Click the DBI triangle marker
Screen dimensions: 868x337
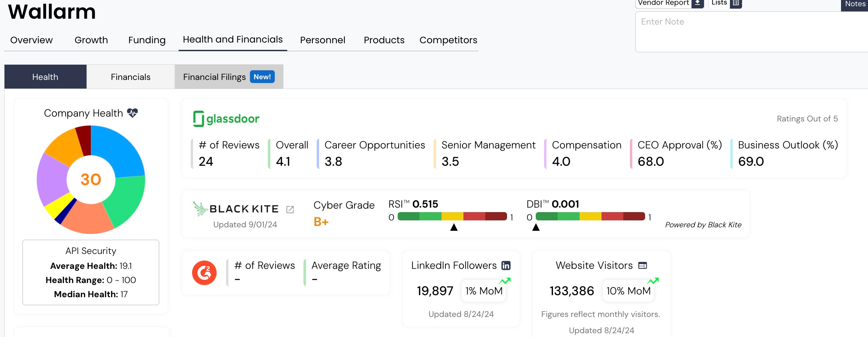[536, 227]
